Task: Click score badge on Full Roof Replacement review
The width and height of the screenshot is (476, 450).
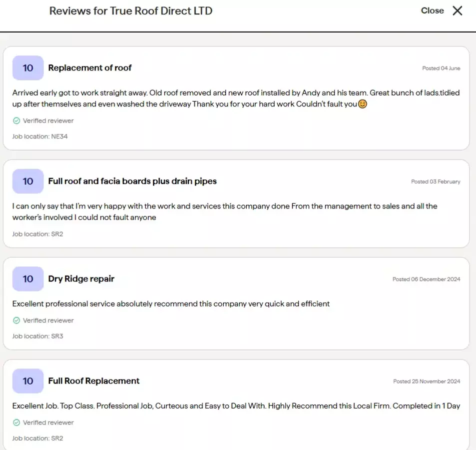Action: click(x=28, y=381)
